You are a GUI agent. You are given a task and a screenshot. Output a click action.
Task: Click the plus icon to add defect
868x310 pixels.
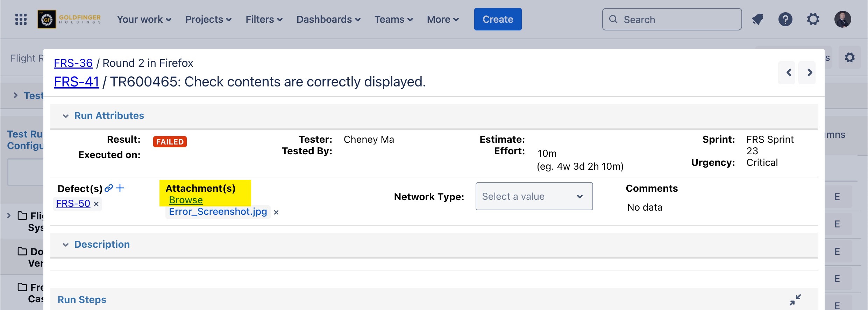[x=120, y=188]
